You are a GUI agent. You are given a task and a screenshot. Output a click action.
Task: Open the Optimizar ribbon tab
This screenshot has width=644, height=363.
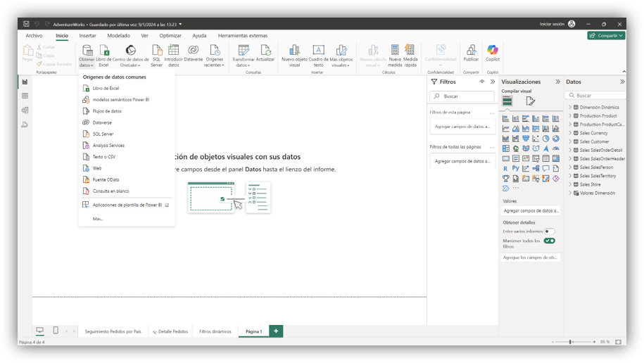point(170,36)
